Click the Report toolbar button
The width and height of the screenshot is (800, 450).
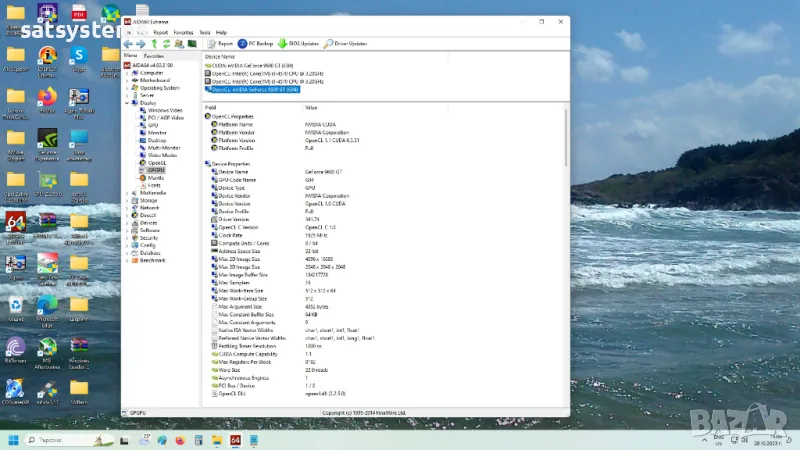220,44
